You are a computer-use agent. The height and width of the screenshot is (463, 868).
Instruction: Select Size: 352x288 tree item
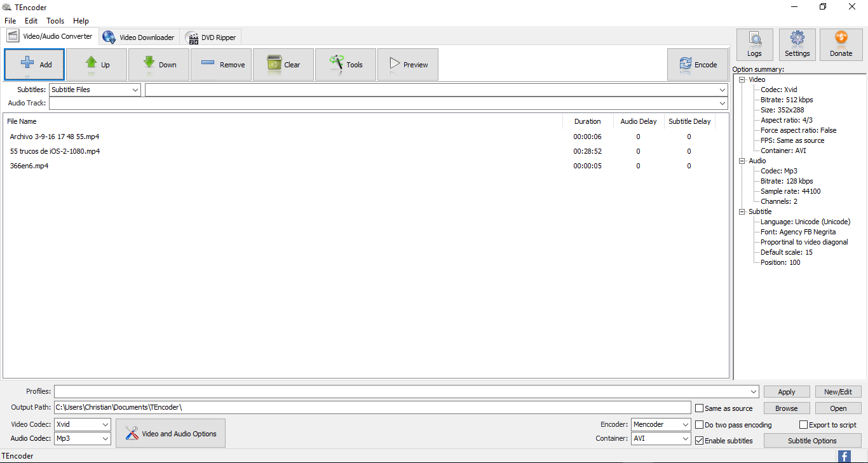[x=782, y=110]
